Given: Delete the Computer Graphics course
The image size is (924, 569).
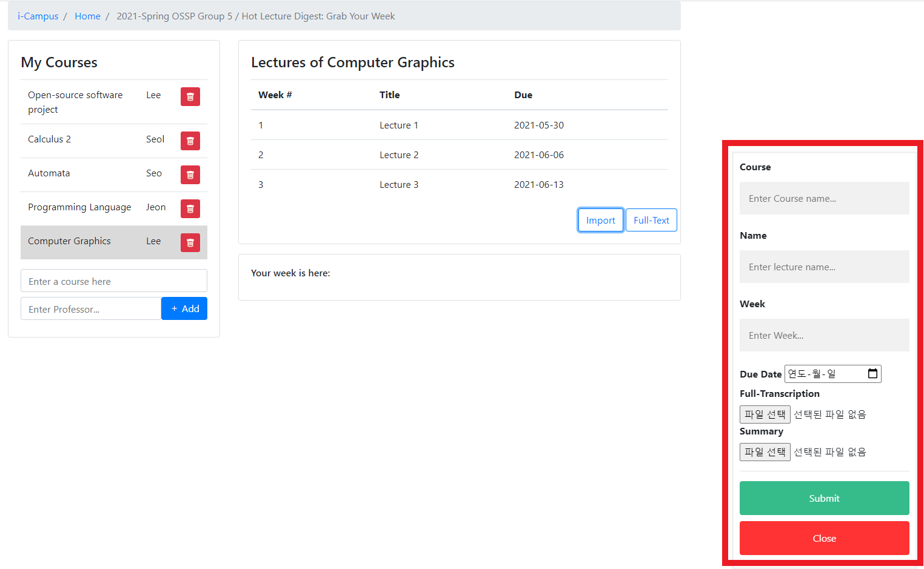Looking at the screenshot, I should (190, 242).
